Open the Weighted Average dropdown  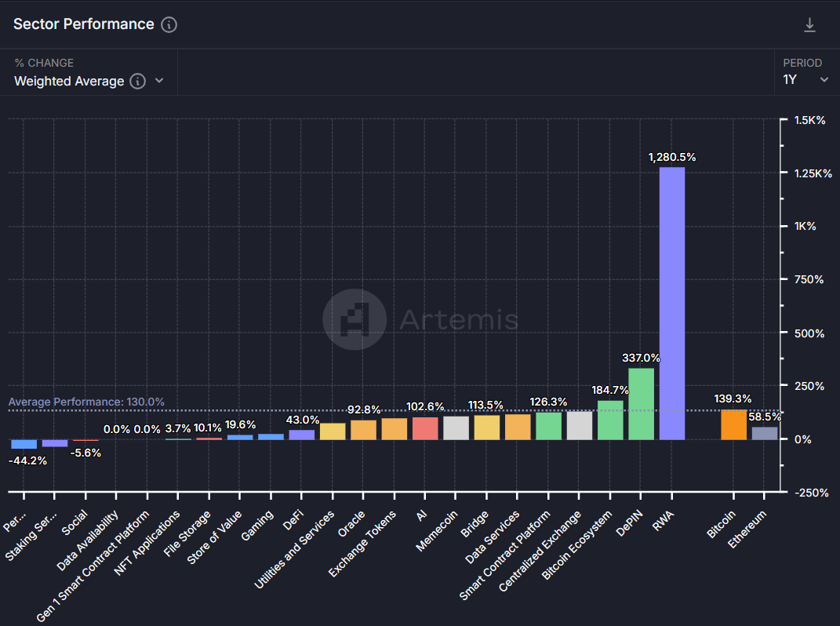pos(89,81)
